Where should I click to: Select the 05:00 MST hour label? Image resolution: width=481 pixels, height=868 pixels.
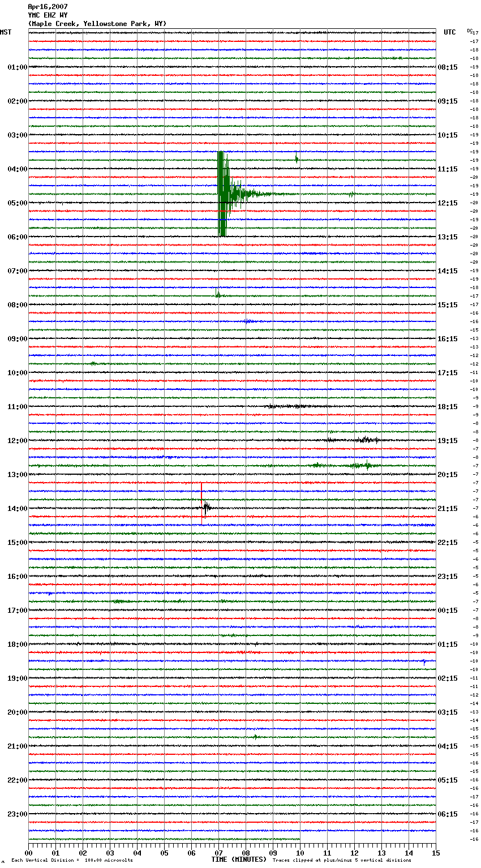click(18, 203)
